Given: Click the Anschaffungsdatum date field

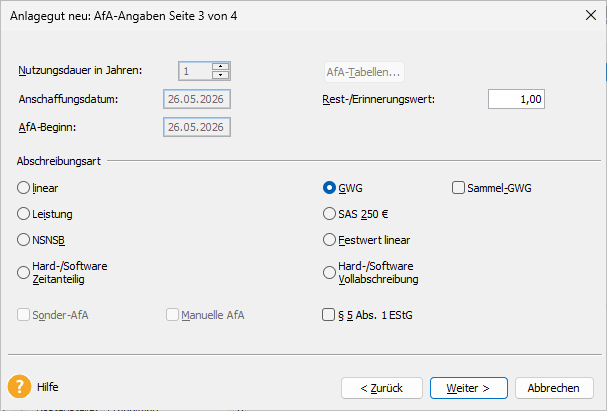Looking at the screenshot, I should 197,99.
